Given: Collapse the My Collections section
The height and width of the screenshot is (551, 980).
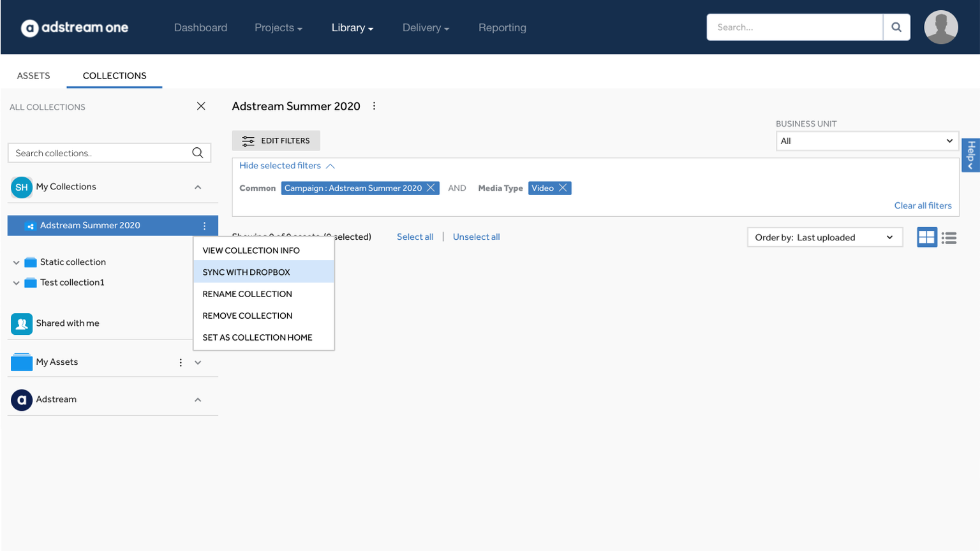Looking at the screenshot, I should (x=198, y=187).
